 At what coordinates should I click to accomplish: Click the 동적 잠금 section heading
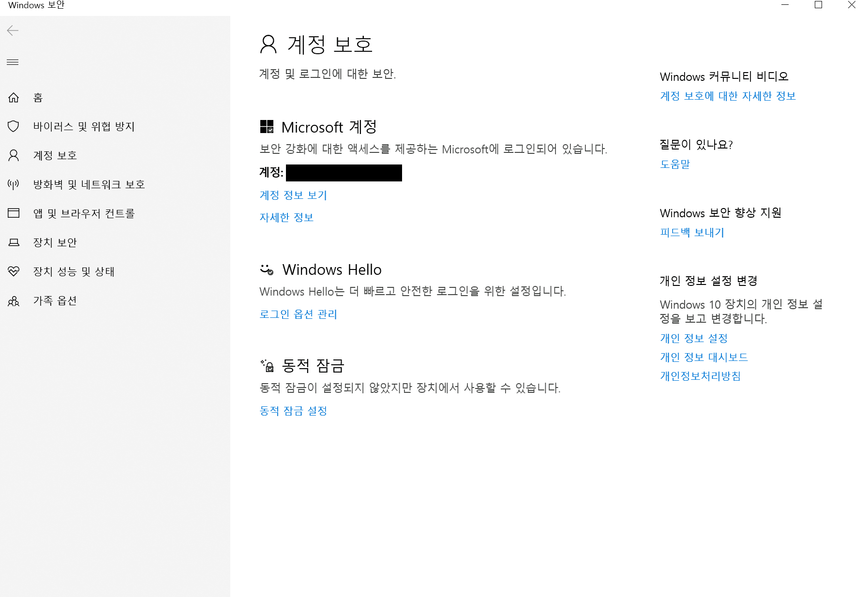313,366
